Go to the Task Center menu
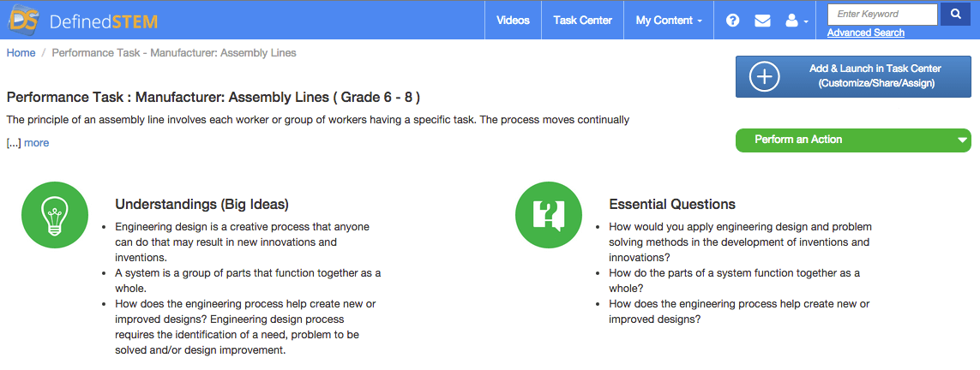Image resolution: width=980 pixels, height=370 pixels. coord(582,21)
